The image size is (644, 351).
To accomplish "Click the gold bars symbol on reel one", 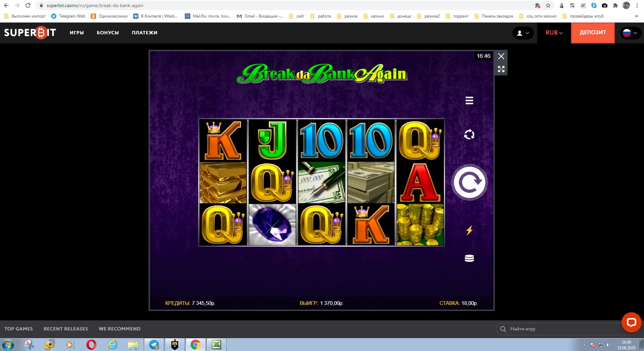I will point(223,183).
